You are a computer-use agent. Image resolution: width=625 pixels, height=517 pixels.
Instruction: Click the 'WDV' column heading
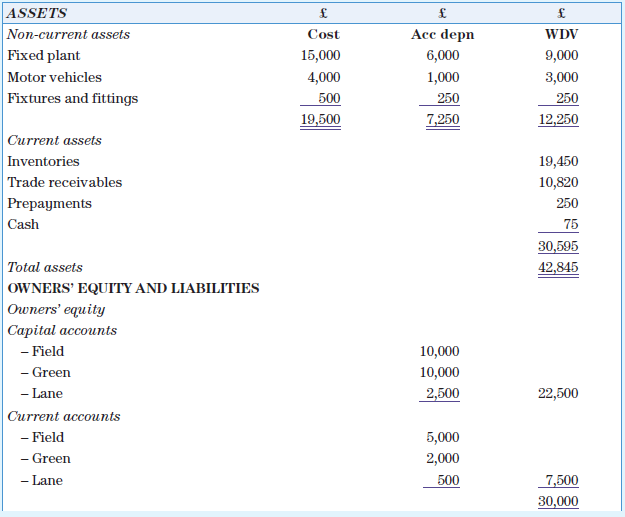(561, 34)
